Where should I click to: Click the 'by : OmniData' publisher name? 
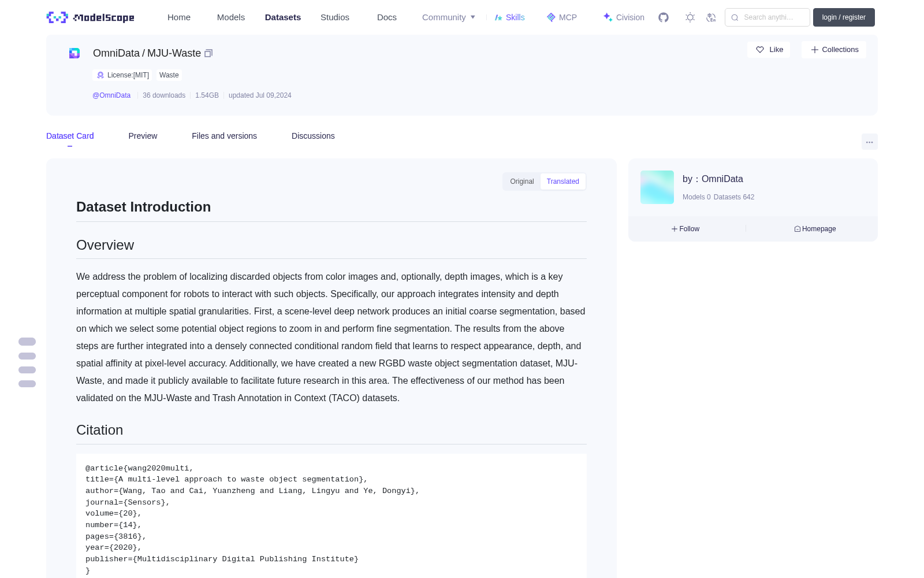click(713, 179)
